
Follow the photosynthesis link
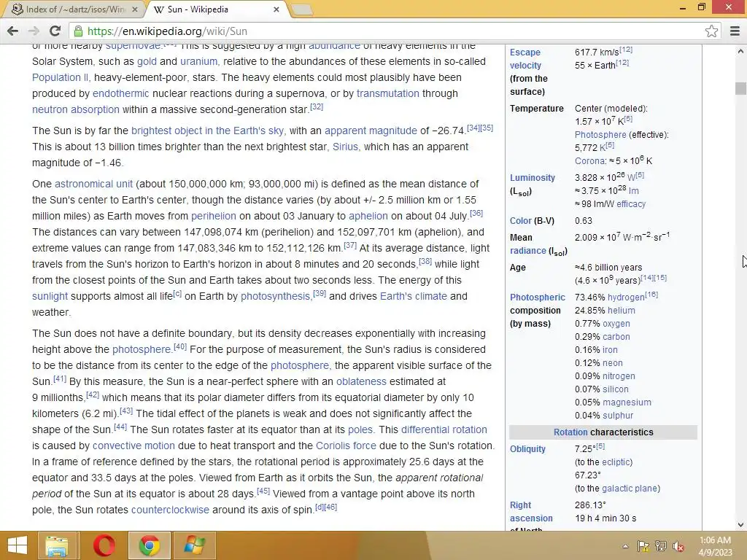tap(275, 296)
